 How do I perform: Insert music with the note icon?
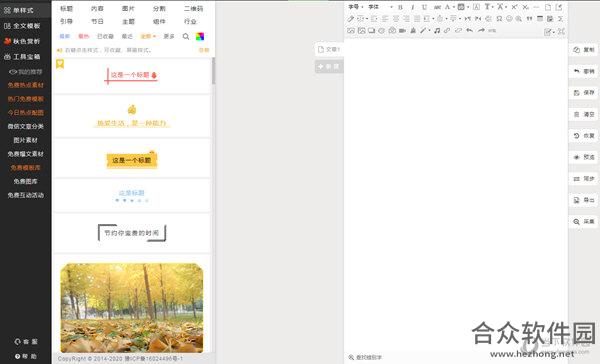(x=437, y=30)
